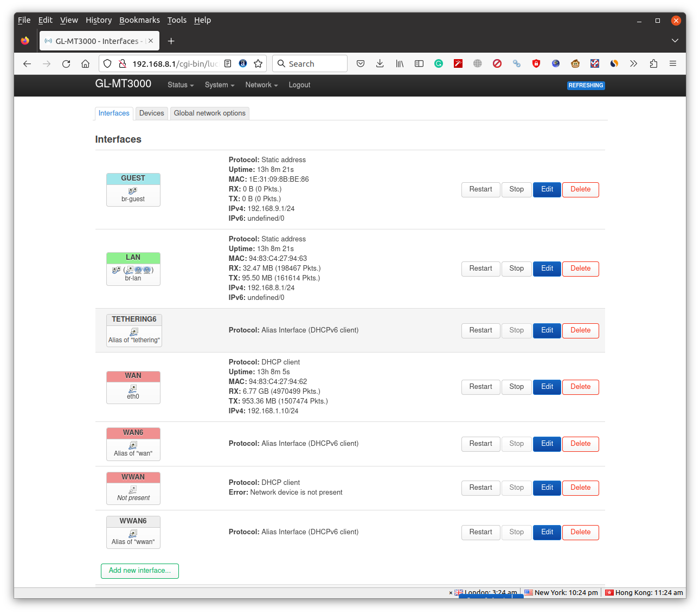This screenshot has width=700, height=614.
Task: Stop the WAN interface
Action: pos(517,387)
